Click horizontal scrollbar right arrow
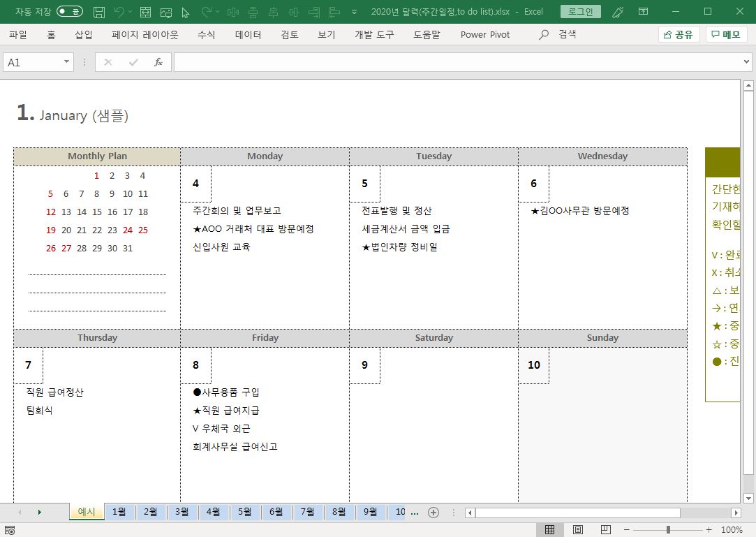 click(x=736, y=513)
